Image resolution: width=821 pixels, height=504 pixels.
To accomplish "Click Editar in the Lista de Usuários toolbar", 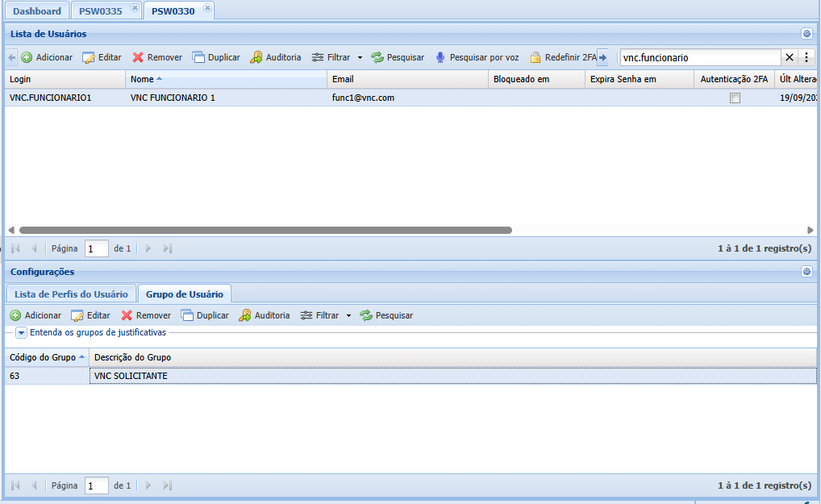I will click(102, 57).
